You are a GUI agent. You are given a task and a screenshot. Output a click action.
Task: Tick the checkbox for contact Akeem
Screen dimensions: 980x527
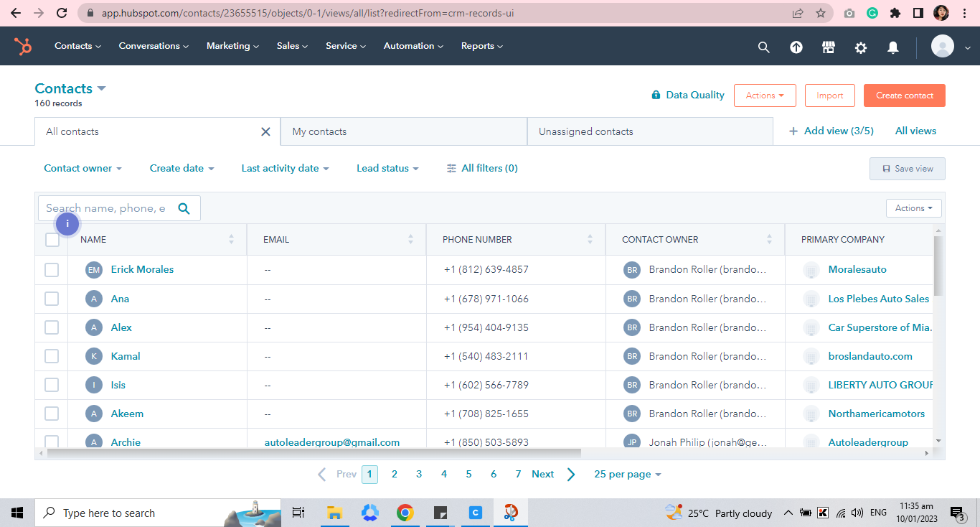click(x=52, y=414)
